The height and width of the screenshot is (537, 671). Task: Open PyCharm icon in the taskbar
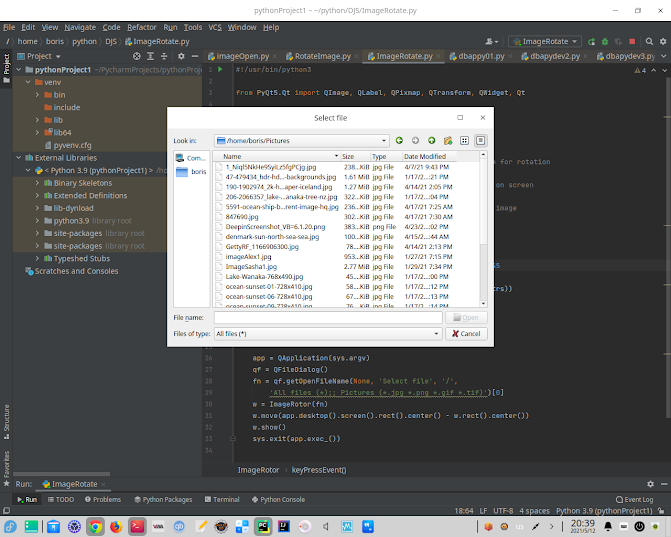pyautogui.click(x=263, y=527)
